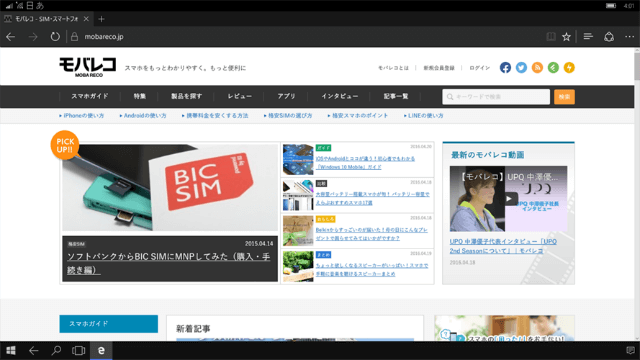Viewport: 640px width, 360px height.
Task: Open the browser more menu dots
Action: [x=629, y=37]
